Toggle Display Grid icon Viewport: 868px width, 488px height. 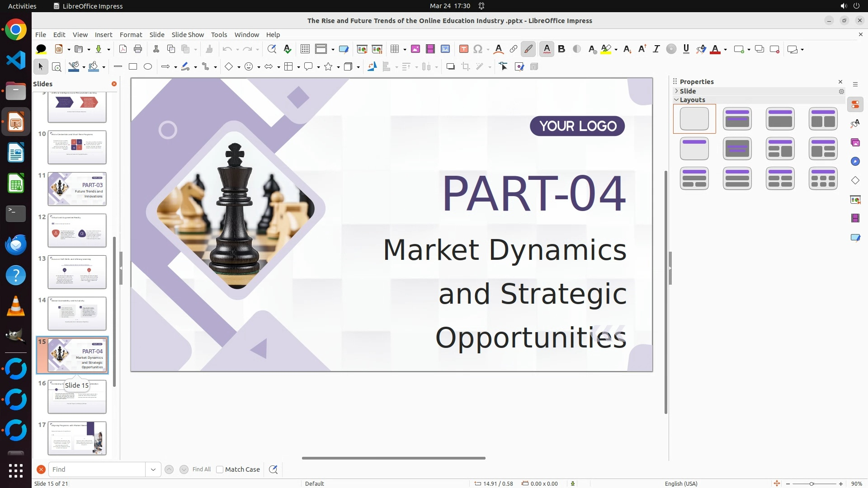pos(305,49)
